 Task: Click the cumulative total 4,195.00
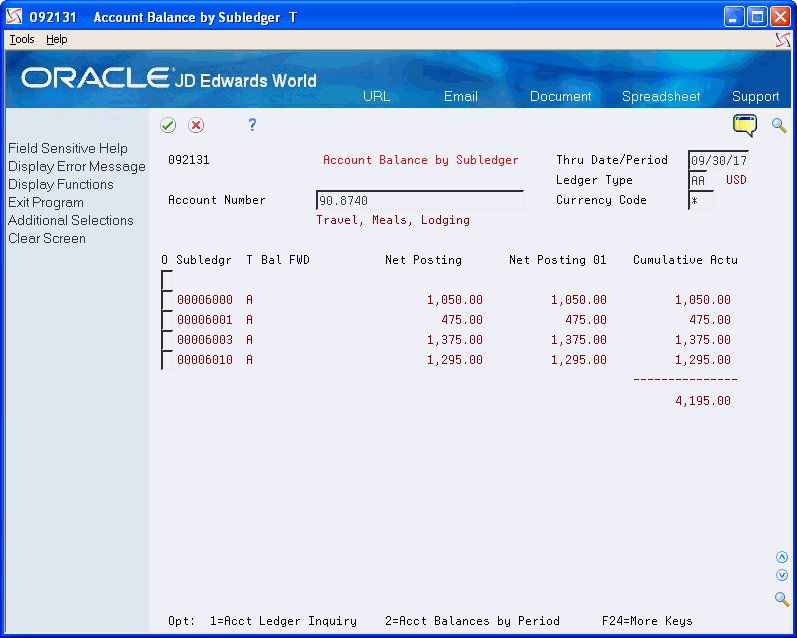(x=702, y=401)
